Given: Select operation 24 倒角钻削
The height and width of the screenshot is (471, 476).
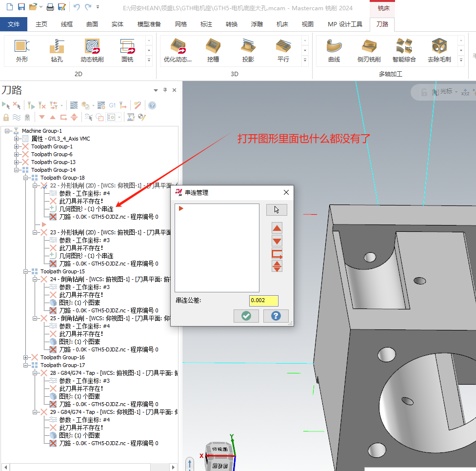Looking at the screenshot, I should (110, 279).
